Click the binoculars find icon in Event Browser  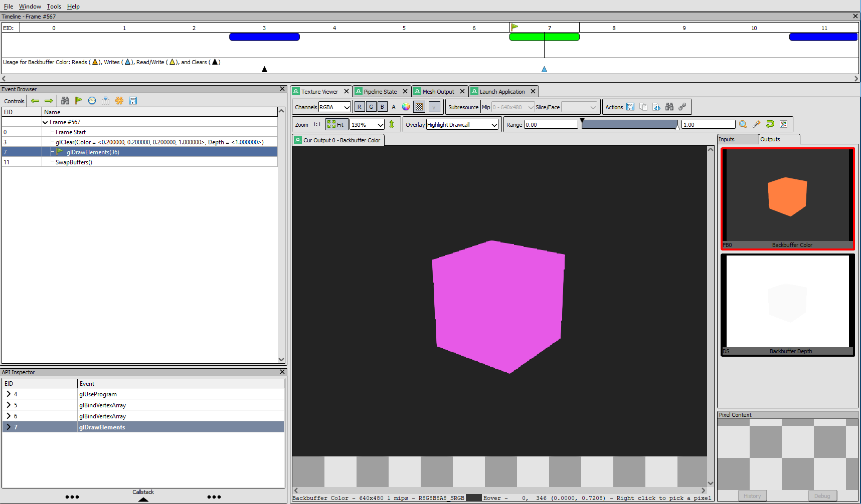click(65, 101)
